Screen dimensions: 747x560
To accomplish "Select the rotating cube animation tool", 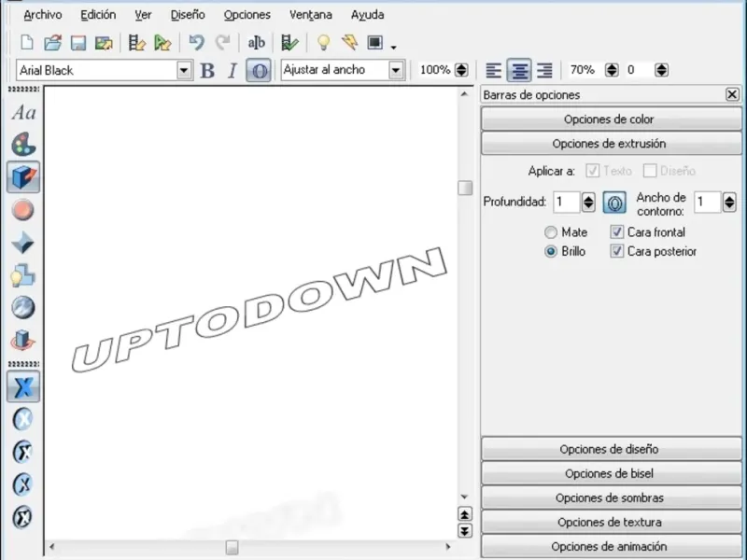I will (22, 340).
